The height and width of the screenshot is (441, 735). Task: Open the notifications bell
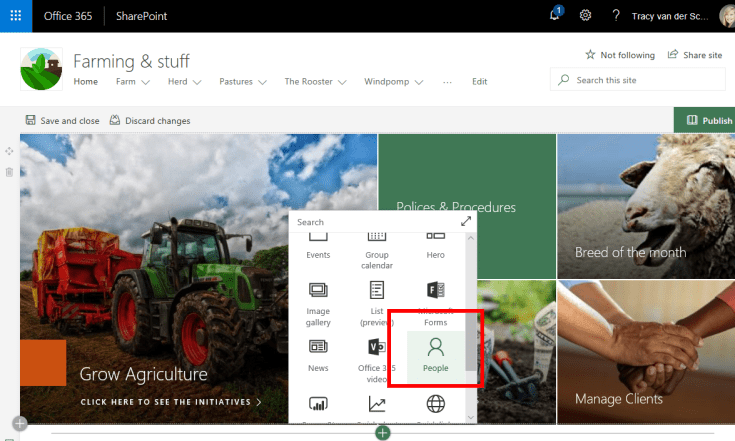pos(556,15)
